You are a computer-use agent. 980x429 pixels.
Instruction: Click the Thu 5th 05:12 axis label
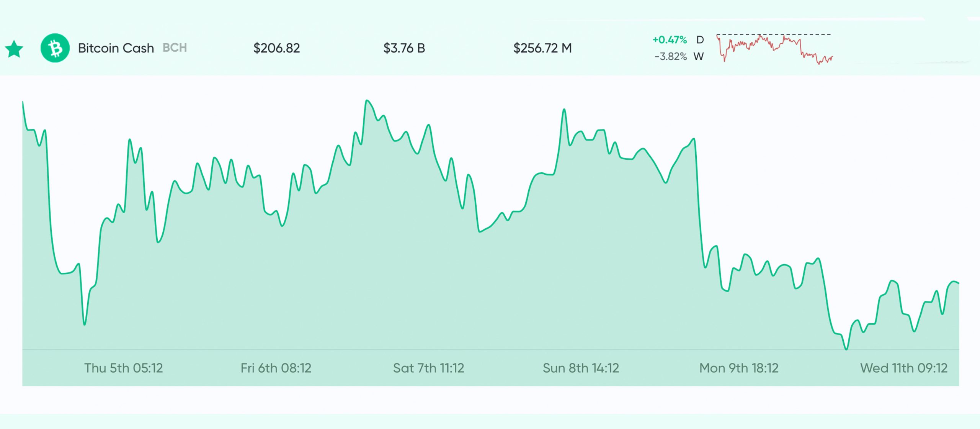click(124, 368)
